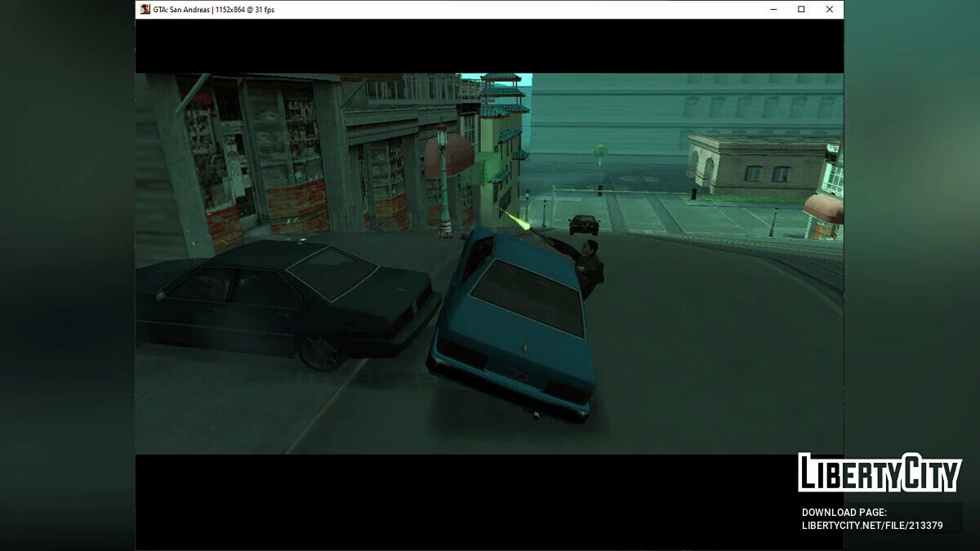Screen dimensions: 980x551
Task: Click the small tree in the distance
Action: tap(600, 153)
